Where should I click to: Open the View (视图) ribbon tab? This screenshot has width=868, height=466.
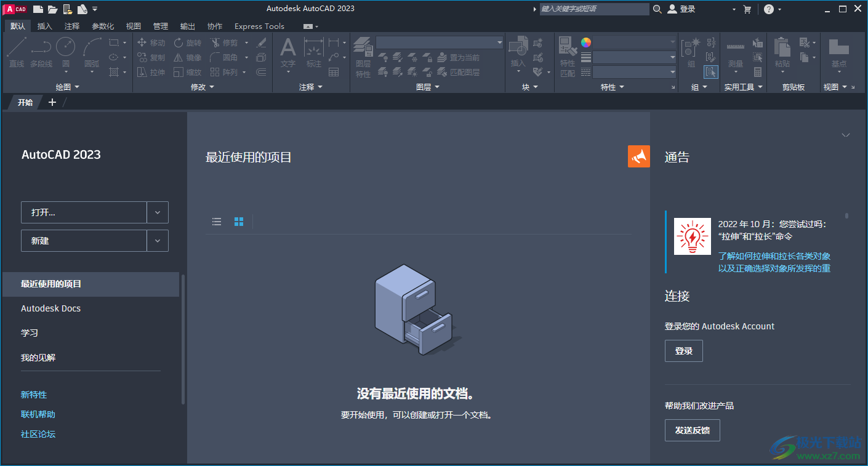point(134,26)
